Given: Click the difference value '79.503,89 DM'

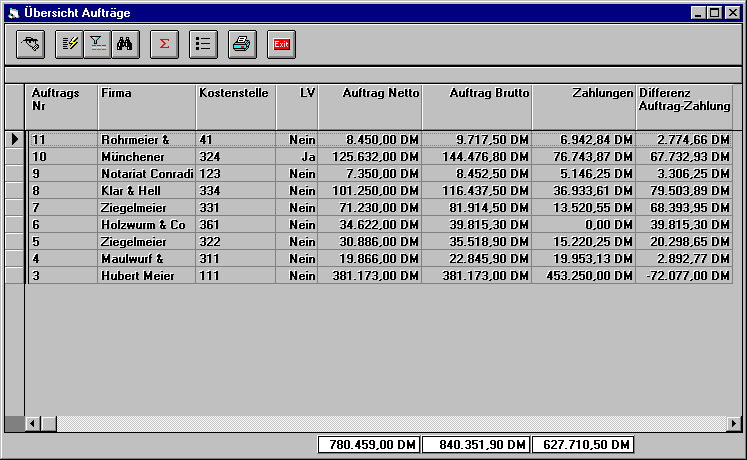Looking at the screenshot, I should (x=684, y=191).
